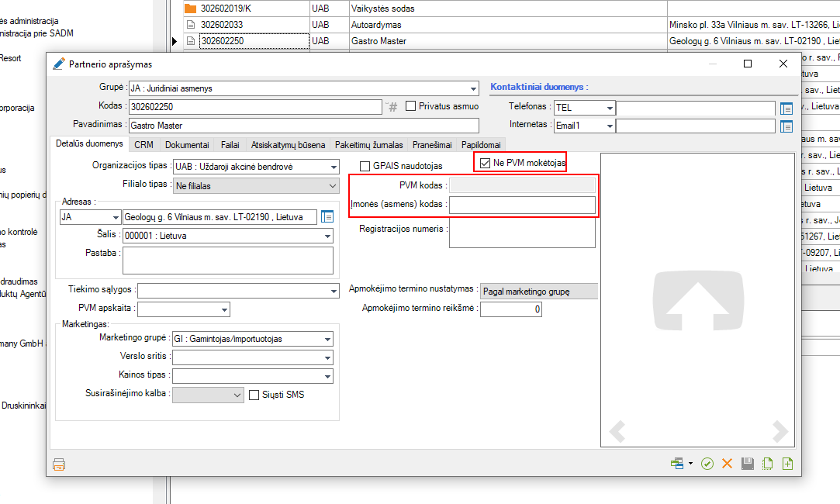The image size is (840, 504).
Task: Click the folder icon of row 302602019/K
Action: (x=190, y=9)
